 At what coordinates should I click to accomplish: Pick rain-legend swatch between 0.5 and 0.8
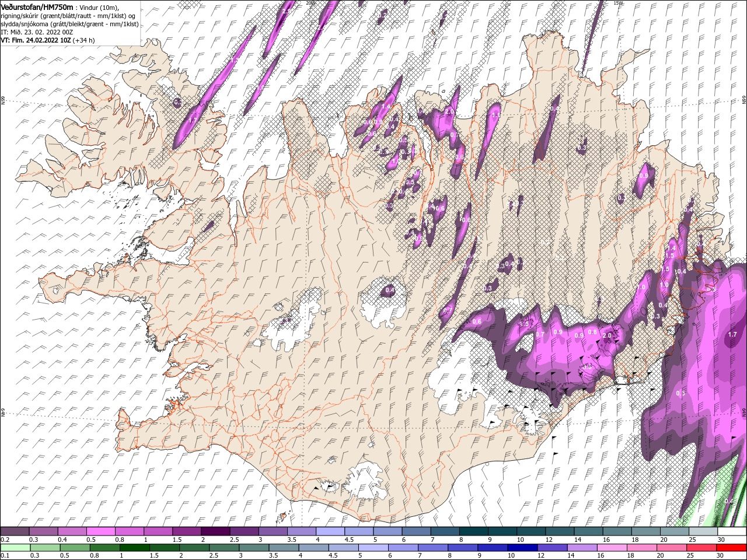(x=75, y=548)
